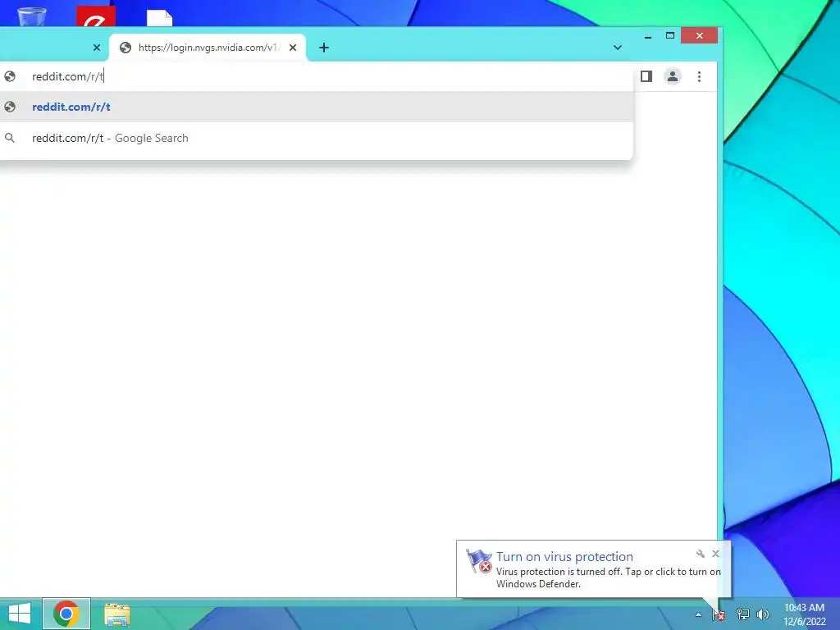
Task: Expand the tab search chevron
Action: [x=618, y=48]
